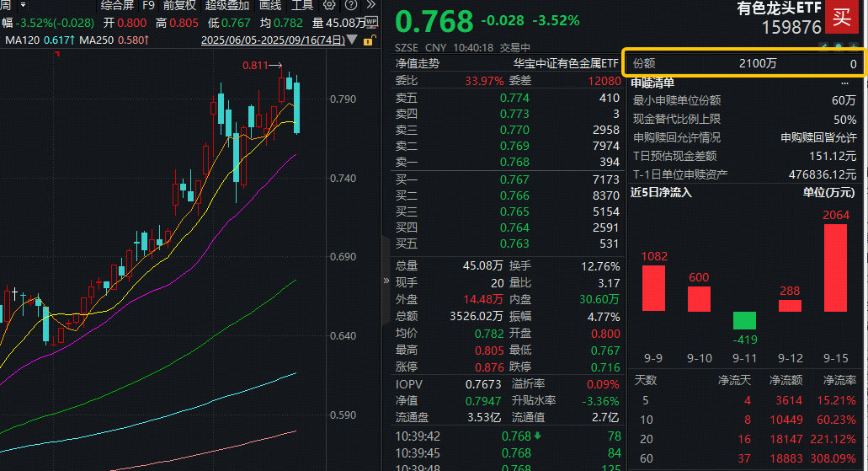This screenshot has height=471, width=868.
Task: Open the 超级叠加 overlay menu
Action: [x=227, y=5]
